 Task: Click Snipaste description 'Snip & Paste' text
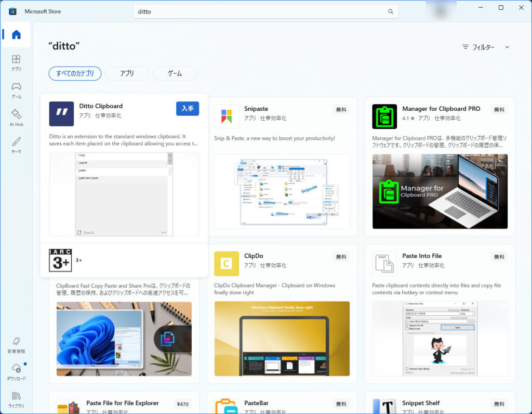coord(274,138)
